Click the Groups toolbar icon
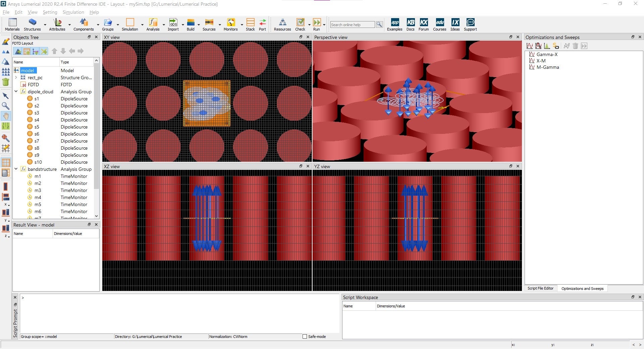The width and height of the screenshot is (644, 349). pyautogui.click(x=108, y=22)
